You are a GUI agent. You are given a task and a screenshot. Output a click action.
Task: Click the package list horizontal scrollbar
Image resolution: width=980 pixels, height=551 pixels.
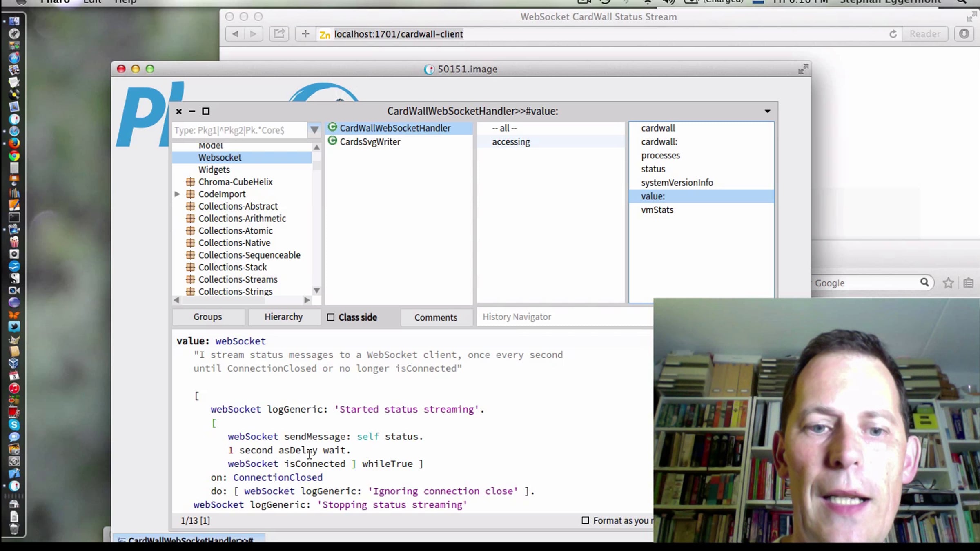(243, 300)
